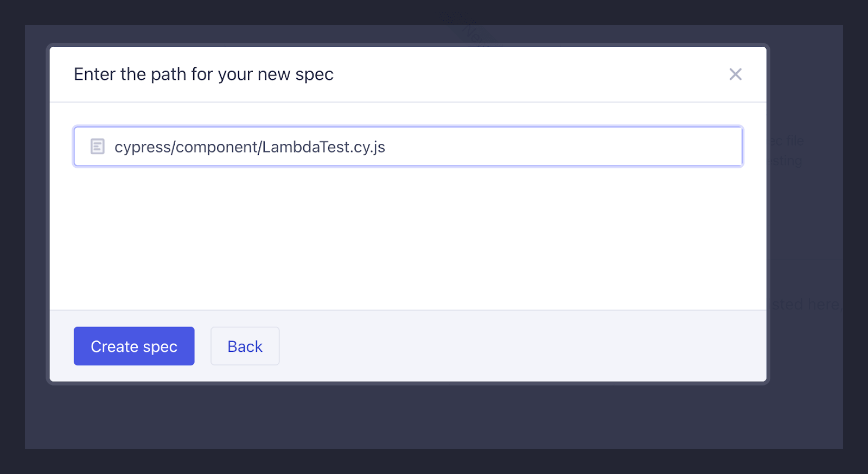This screenshot has height=474, width=868.
Task: Select the blue Create spec label text
Action: pos(133,346)
